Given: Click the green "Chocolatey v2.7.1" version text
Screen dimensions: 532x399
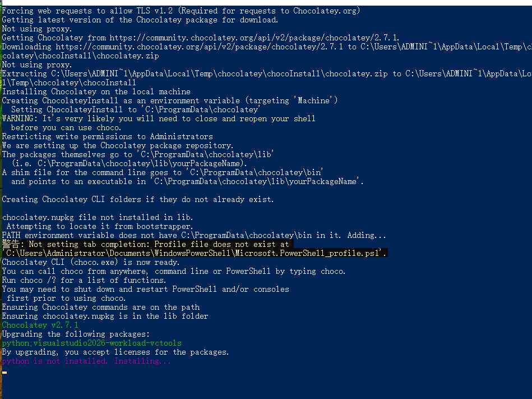Looking at the screenshot, I should [x=40, y=325].
